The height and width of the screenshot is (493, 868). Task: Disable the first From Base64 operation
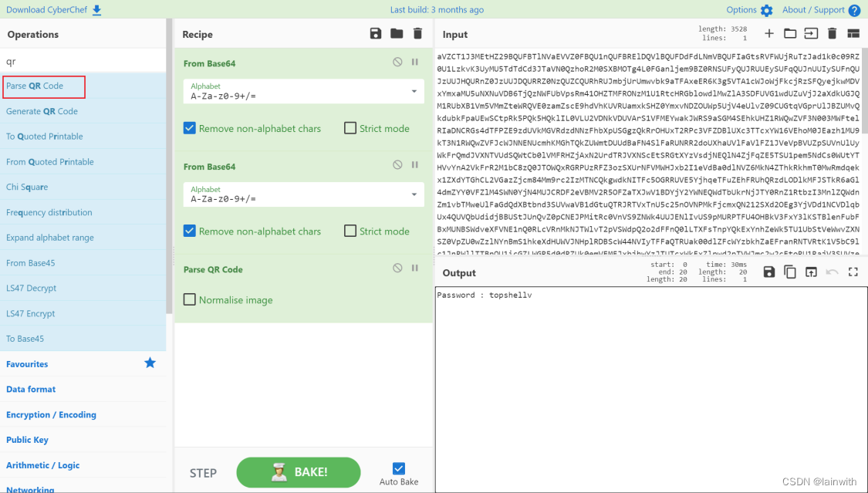click(397, 62)
